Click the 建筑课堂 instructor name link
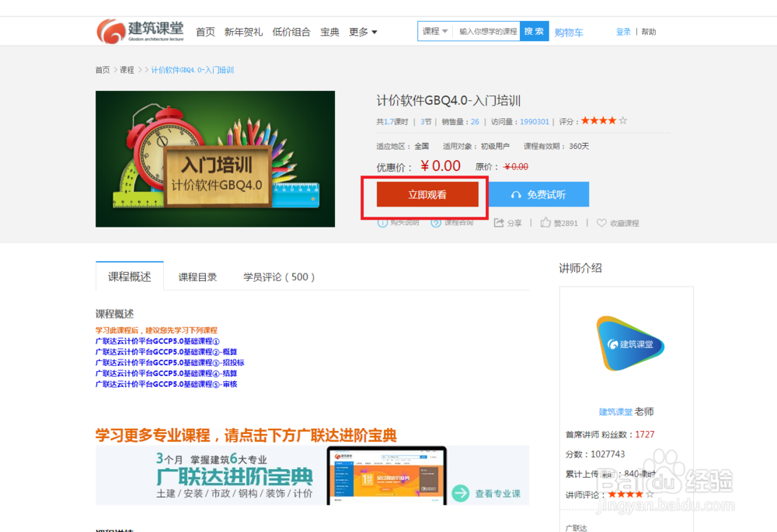The height and width of the screenshot is (532, 777). click(x=615, y=412)
